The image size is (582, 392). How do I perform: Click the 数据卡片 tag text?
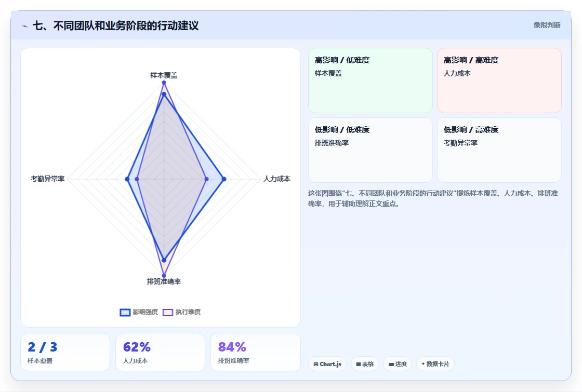tap(438, 364)
